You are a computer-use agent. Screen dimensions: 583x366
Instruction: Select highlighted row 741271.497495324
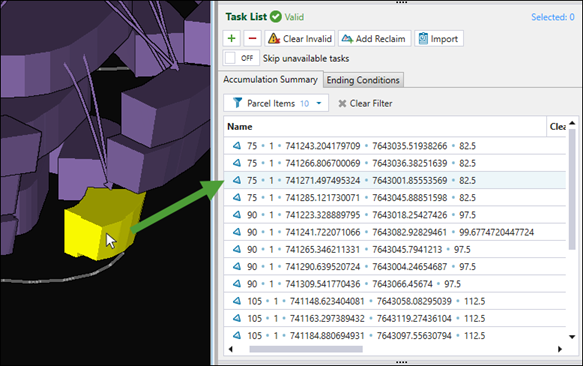pyautogui.click(x=394, y=180)
